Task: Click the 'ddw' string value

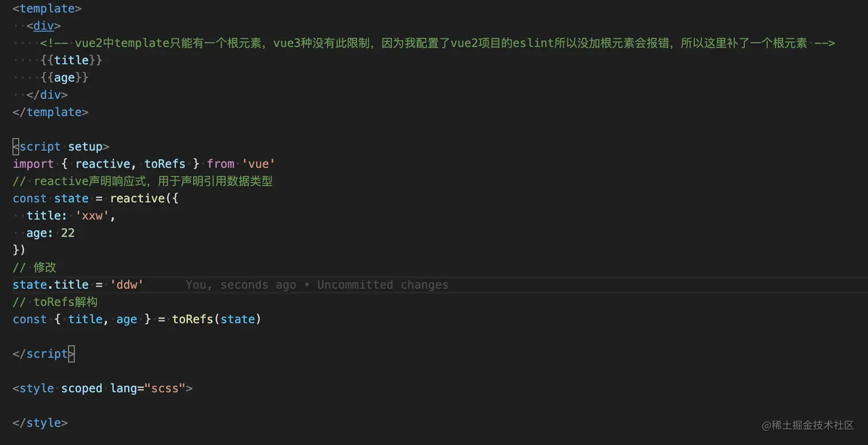Action: click(x=127, y=284)
